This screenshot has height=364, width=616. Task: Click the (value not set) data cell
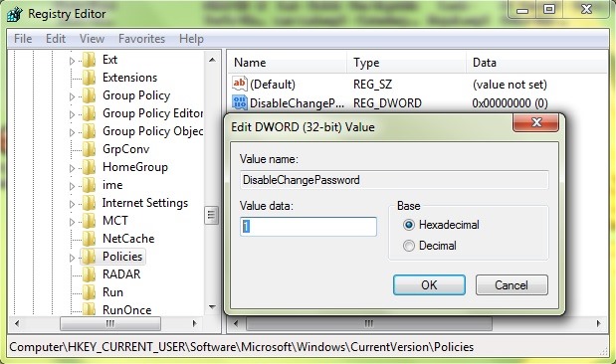pos(510,85)
